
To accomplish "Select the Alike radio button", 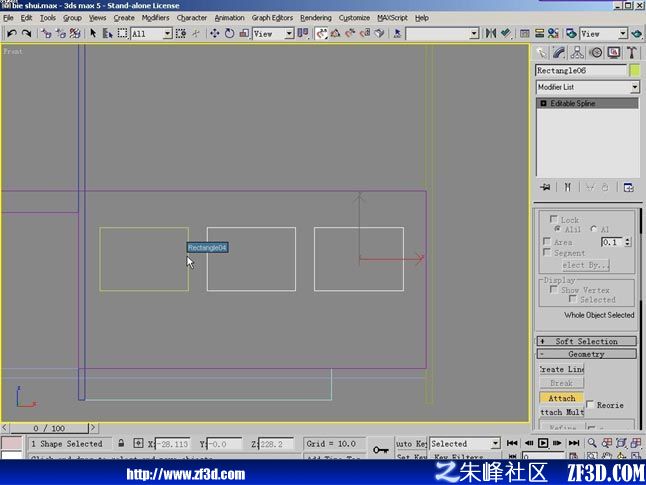I will point(557,229).
